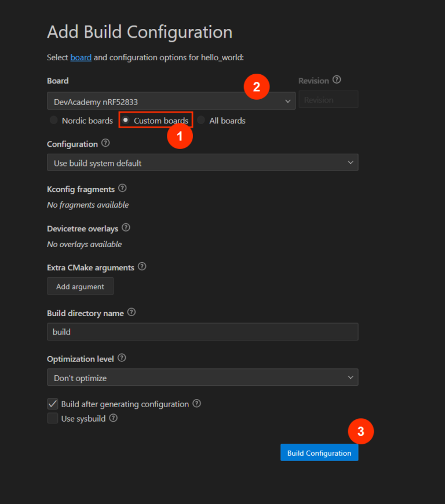
Task: Click the Devicetree overlays help icon
Action: click(126, 228)
